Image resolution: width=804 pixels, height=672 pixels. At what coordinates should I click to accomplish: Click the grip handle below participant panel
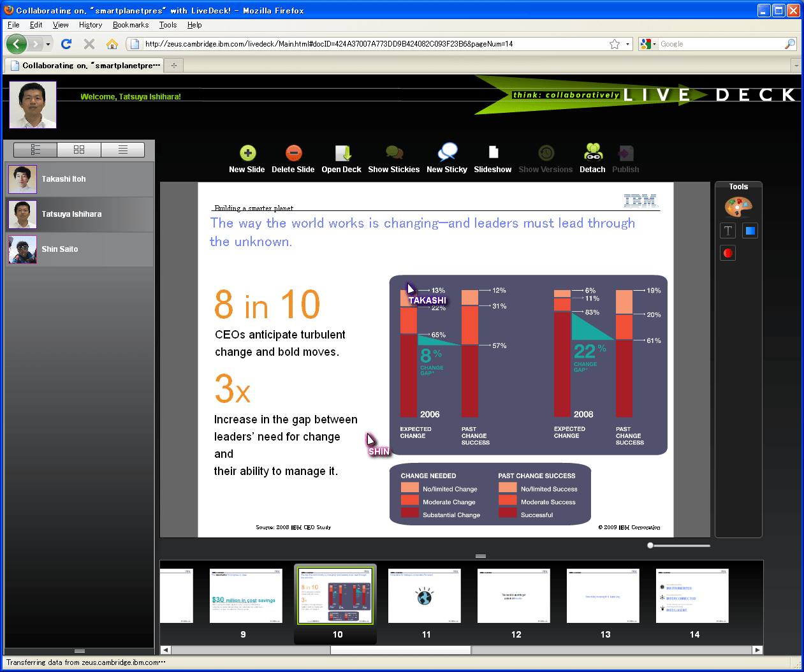point(80,651)
